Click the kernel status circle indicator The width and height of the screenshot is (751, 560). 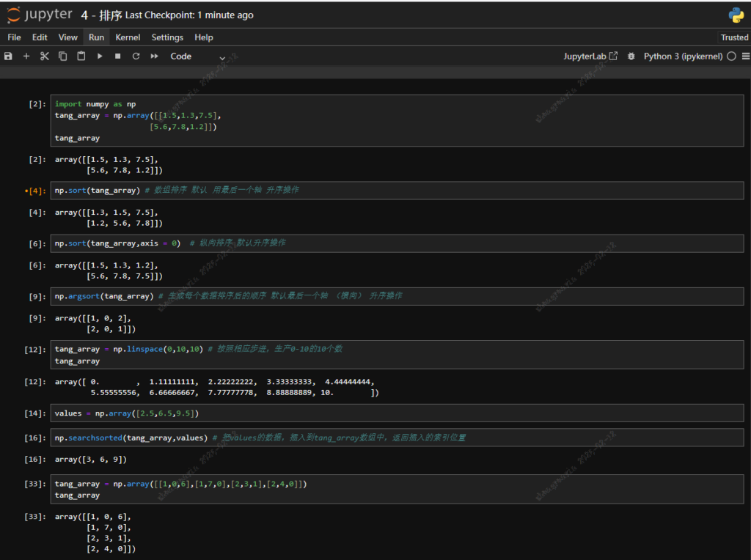pyautogui.click(x=731, y=56)
